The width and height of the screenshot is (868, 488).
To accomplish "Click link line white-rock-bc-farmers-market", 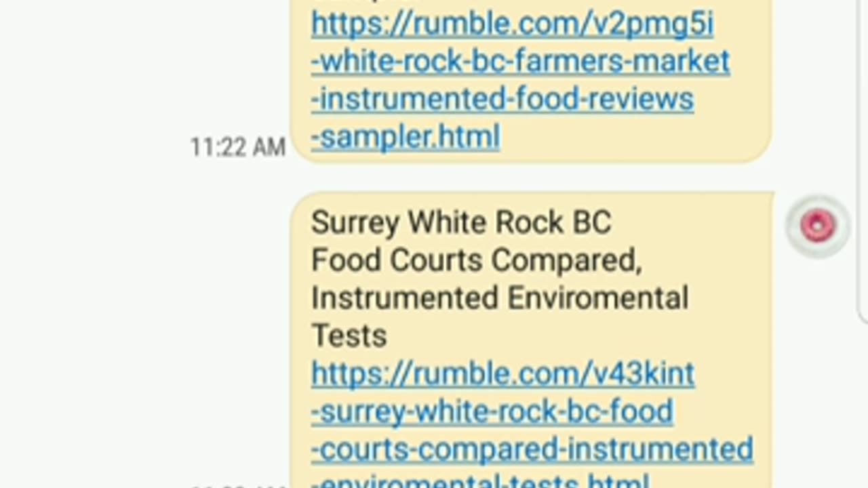I will 520,62.
